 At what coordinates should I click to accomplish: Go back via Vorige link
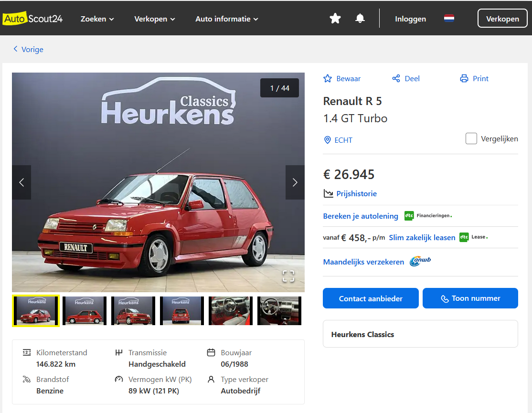(x=28, y=49)
